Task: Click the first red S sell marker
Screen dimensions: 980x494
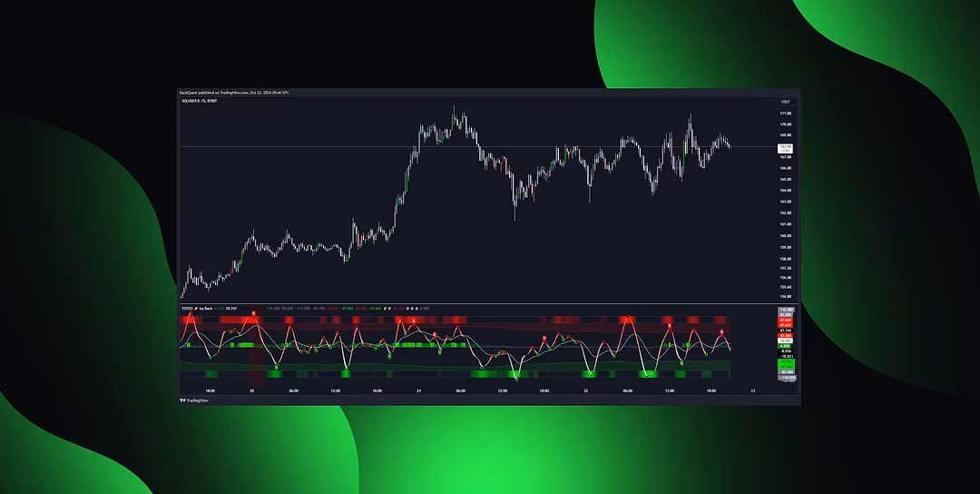Action: 254,313
